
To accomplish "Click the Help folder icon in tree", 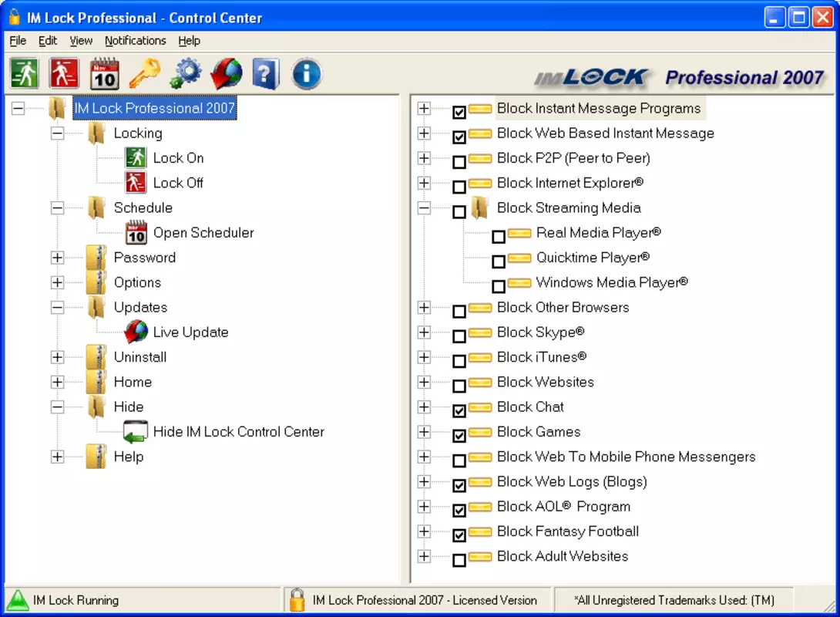I will point(96,457).
